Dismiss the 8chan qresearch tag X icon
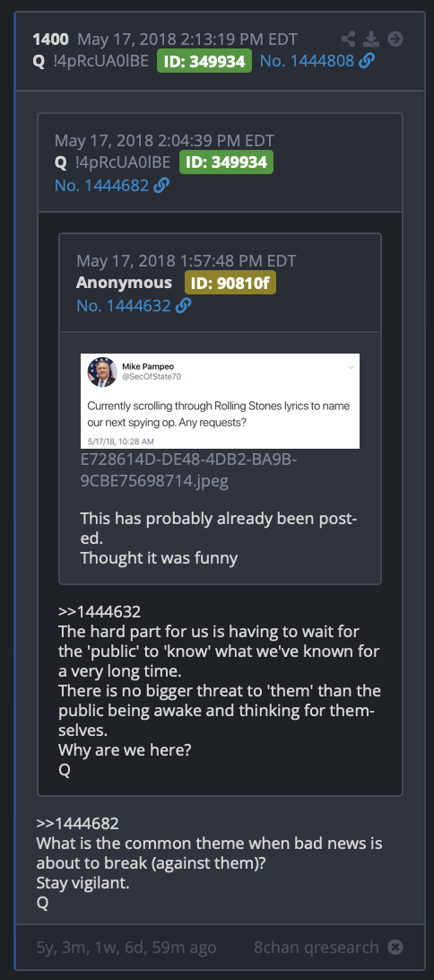Viewport: 434px width, 980px height. pyautogui.click(x=395, y=947)
